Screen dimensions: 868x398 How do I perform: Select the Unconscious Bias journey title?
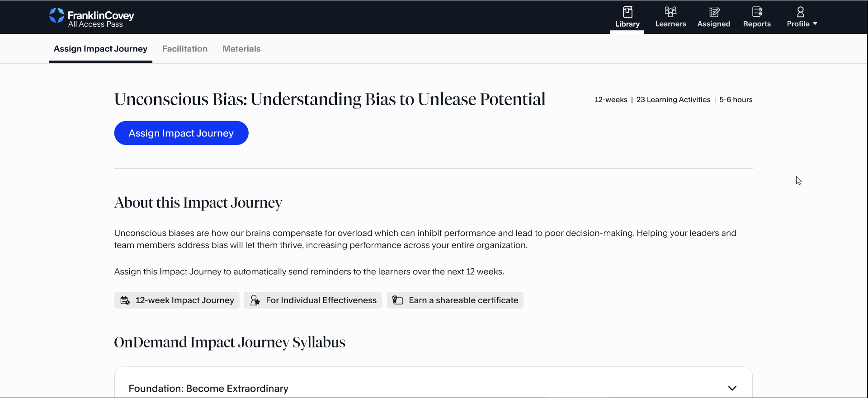[330, 99]
